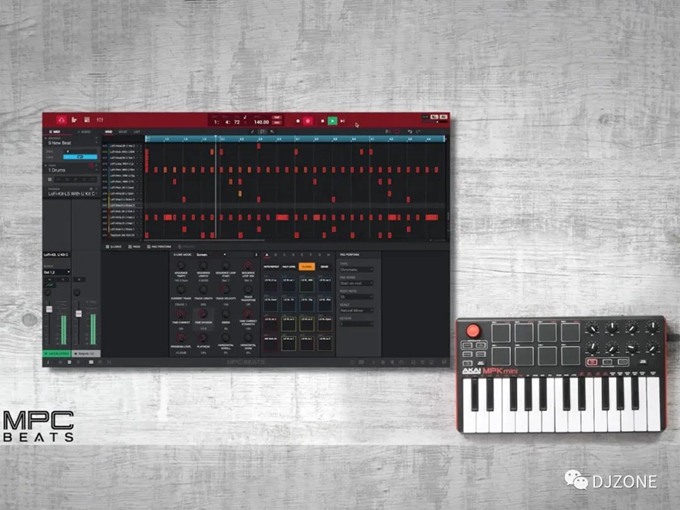Click the Sequence Length knob
The height and width of the screenshot is (510, 680).
(203, 265)
